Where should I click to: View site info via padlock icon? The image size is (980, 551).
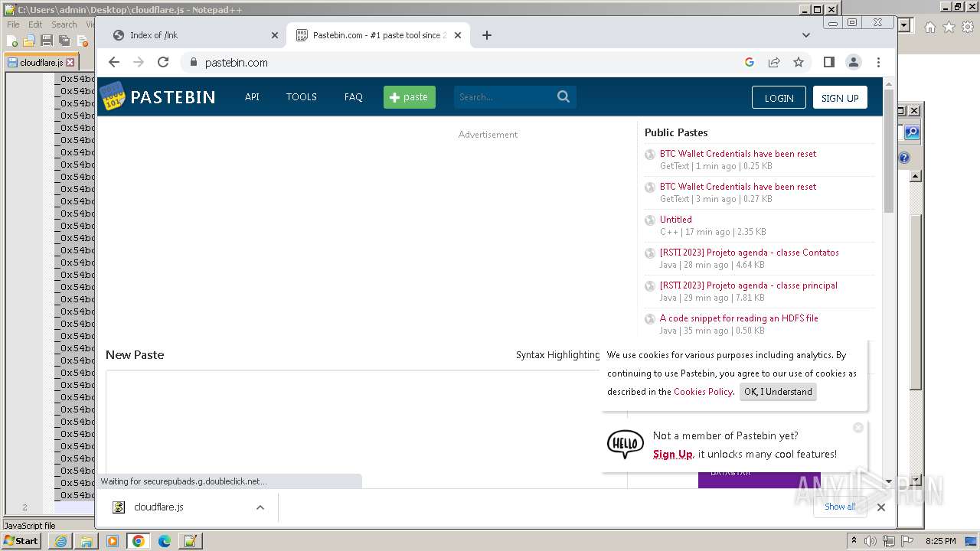(193, 62)
